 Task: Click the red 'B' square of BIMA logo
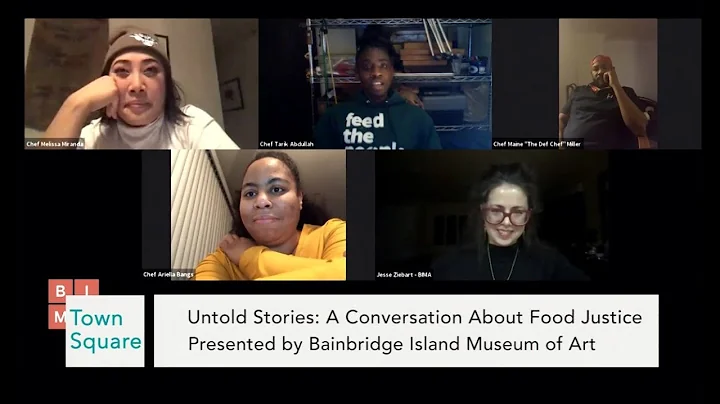pyautogui.click(x=60, y=290)
